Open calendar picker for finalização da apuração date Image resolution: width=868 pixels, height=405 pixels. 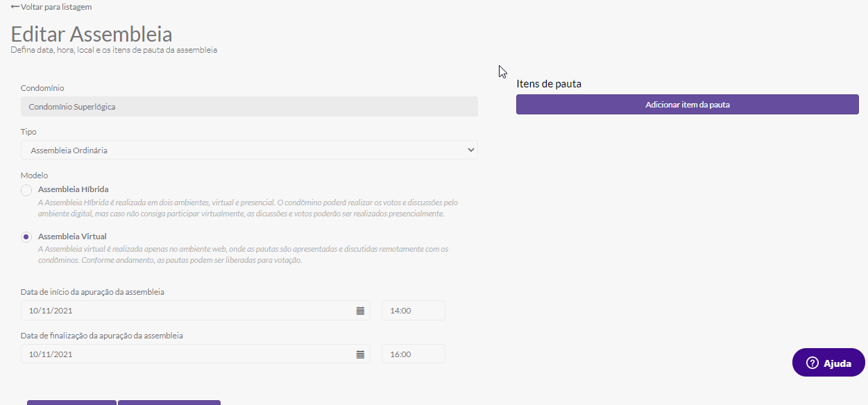click(360, 354)
